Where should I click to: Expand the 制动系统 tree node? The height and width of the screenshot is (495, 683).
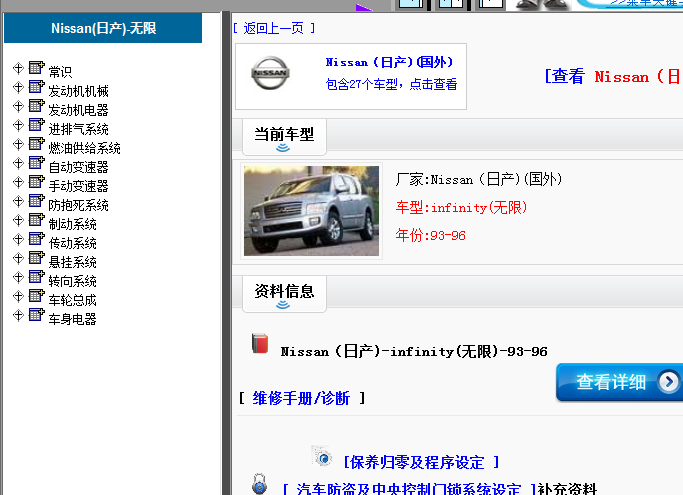(x=18, y=220)
